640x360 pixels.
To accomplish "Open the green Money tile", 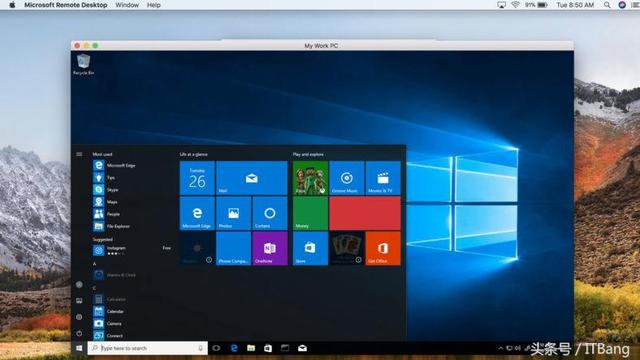I will click(x=310, y=213).
